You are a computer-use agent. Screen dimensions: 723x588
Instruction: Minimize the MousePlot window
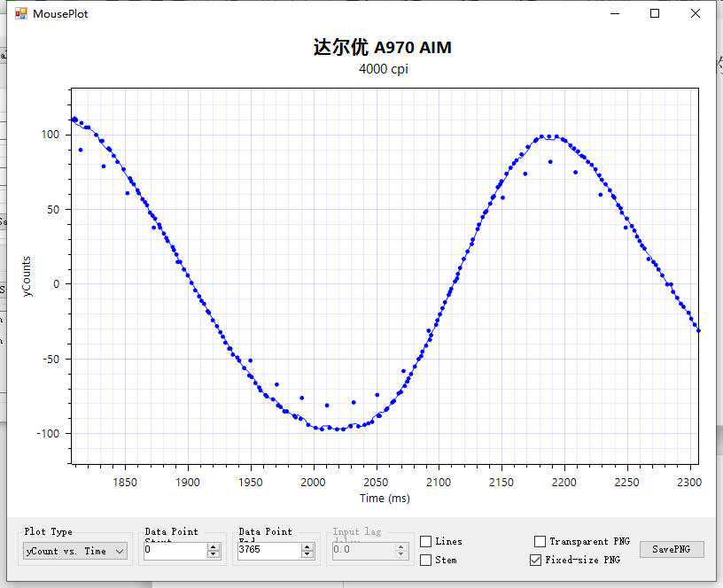pyautogui.click(x=614, y=13)
